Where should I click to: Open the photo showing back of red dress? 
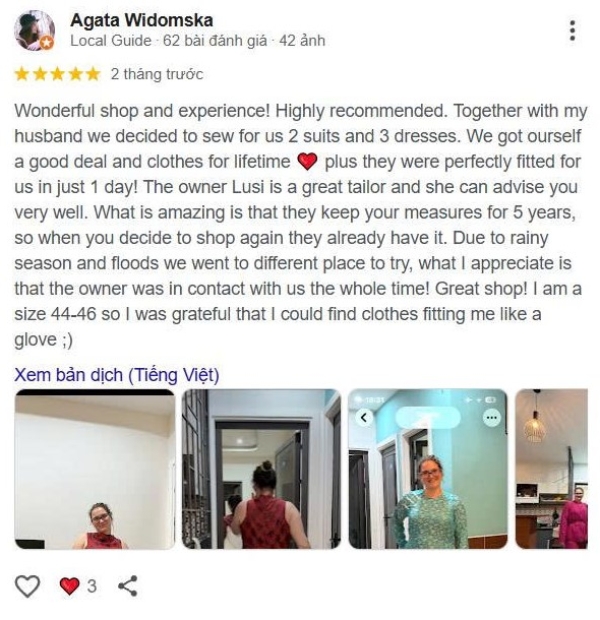(261, 469)
